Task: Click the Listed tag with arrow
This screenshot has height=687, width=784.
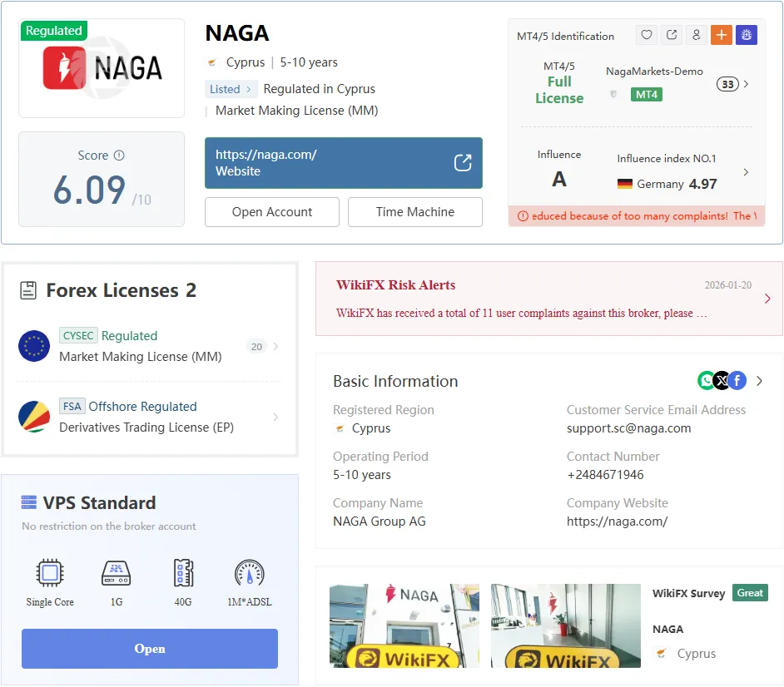Action: pyautogui.click(x=231, y=89)
